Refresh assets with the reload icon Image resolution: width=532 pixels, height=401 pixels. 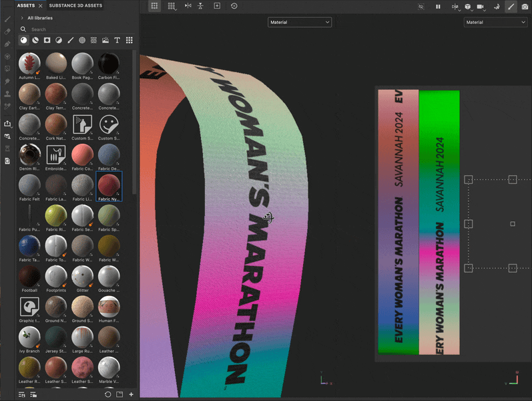[x=108, y=394]
